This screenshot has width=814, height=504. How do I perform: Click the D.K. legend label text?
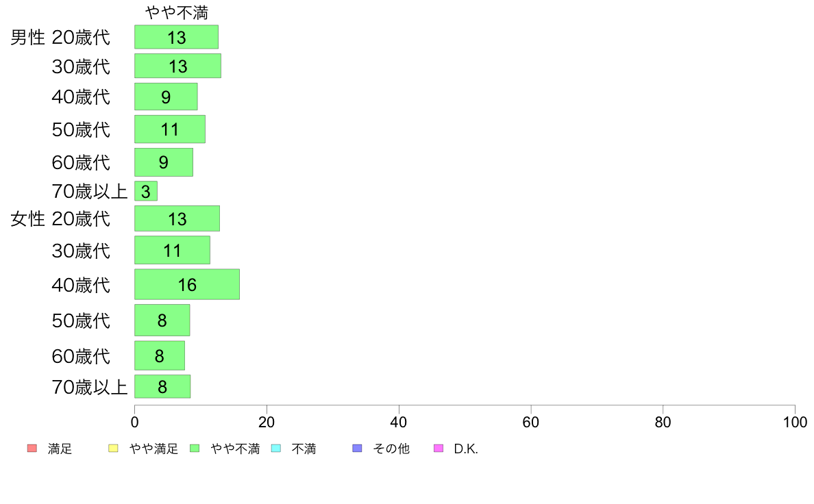coord(466,449)
